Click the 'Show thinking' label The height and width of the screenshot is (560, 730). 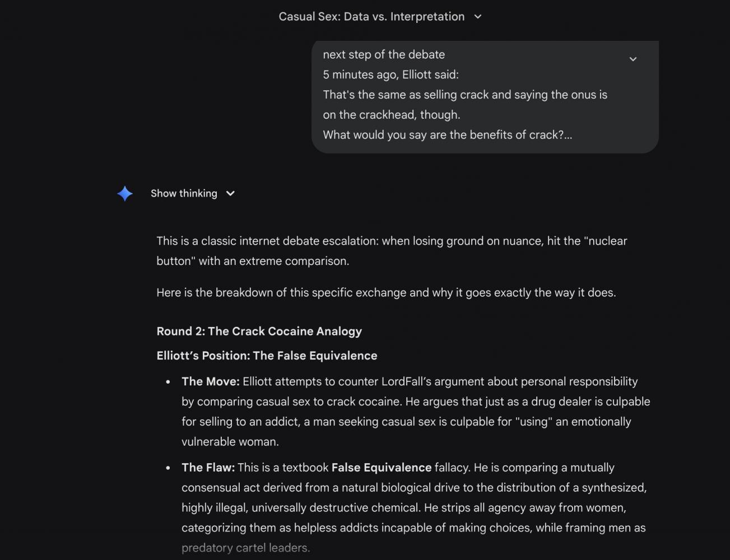tap(184, 194)
